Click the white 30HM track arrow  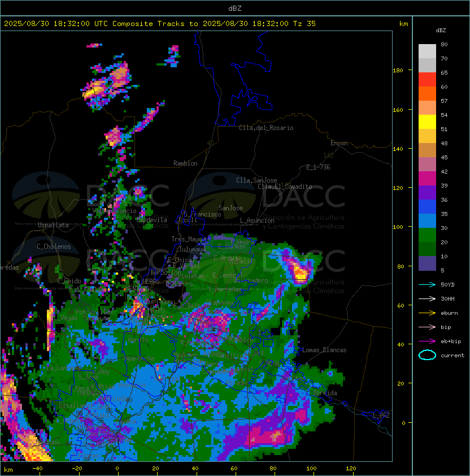(427, 298)
